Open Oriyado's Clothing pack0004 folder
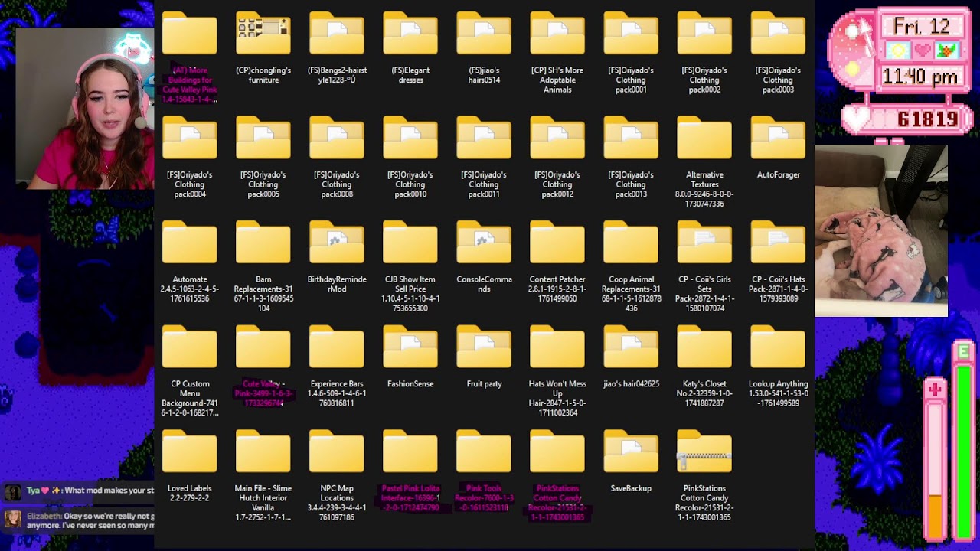The height and width of the screenshot is (551, 980). (190, 139)
